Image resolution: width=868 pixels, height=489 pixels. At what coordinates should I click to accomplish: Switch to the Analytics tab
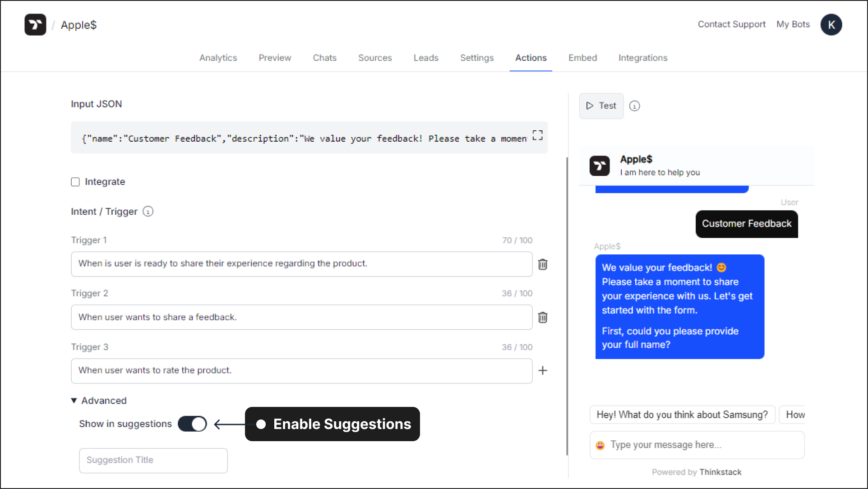coord(218,57)
